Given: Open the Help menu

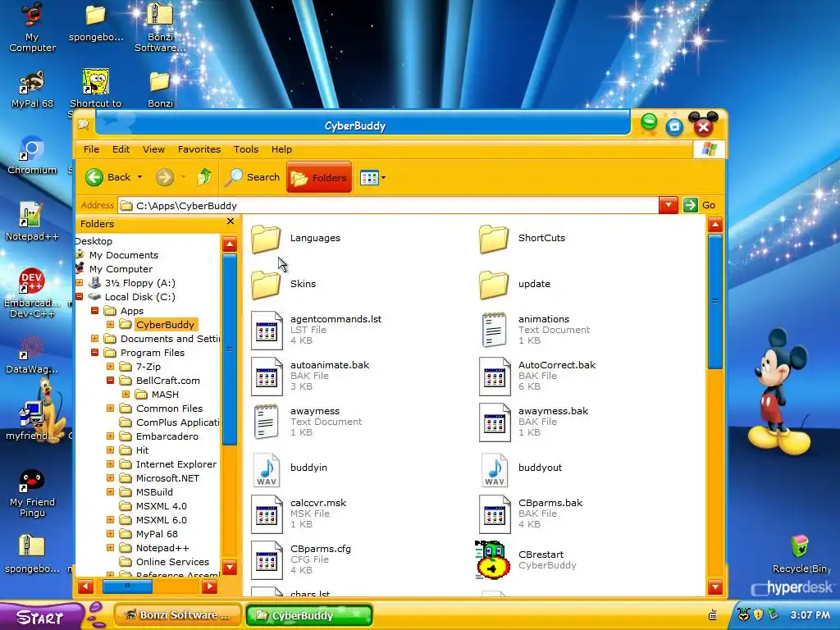Looking at the screenshot, I should (x=281, y=149).
